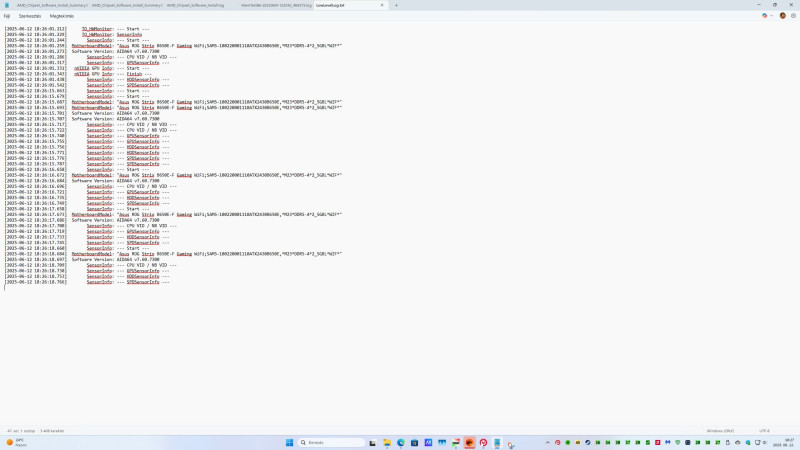The image size is (800, 450).
Task: Click the last SPDSensorInfo log line
Action: click(x=87, y=282)
